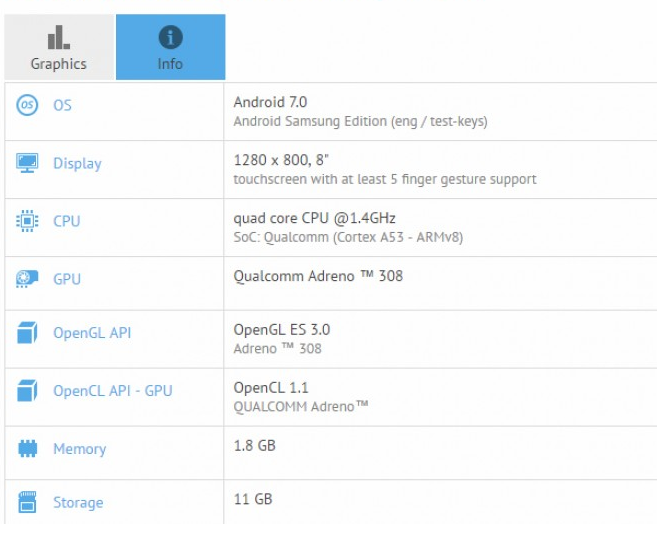The image size is (657, 542).
Task: Open the CPU label link
Action: tap(67, 221)
